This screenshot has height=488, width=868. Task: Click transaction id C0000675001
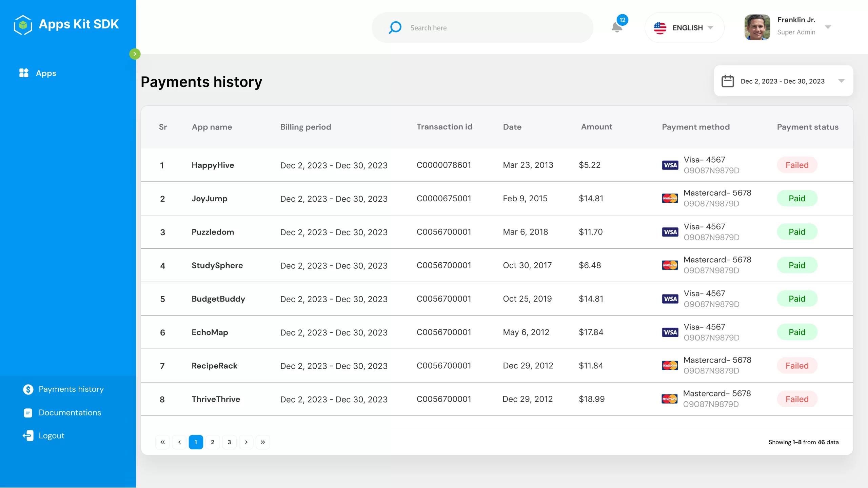pyautogui.click(x=444, y=198)
